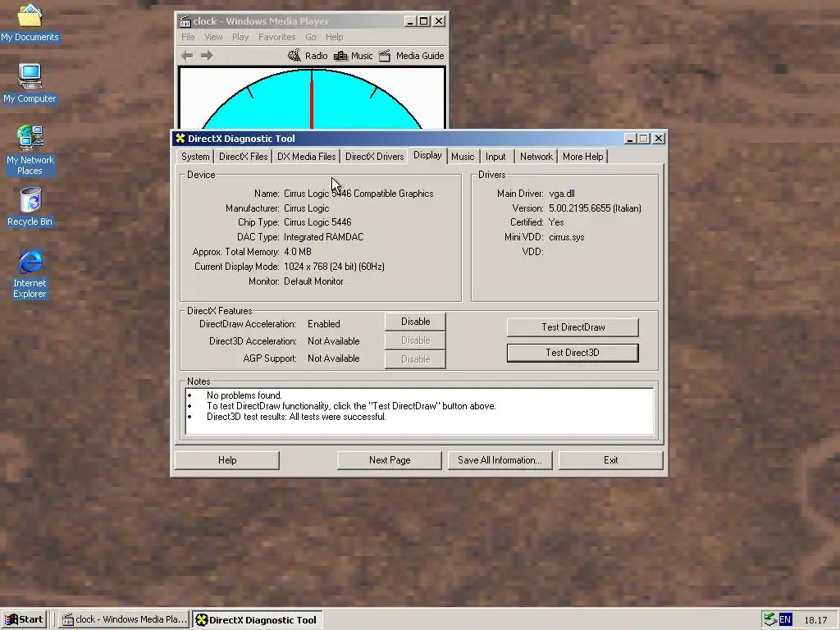Switch to the DX Media Files tab
This screenshot has height=630, width=840.
click(307, 157)
